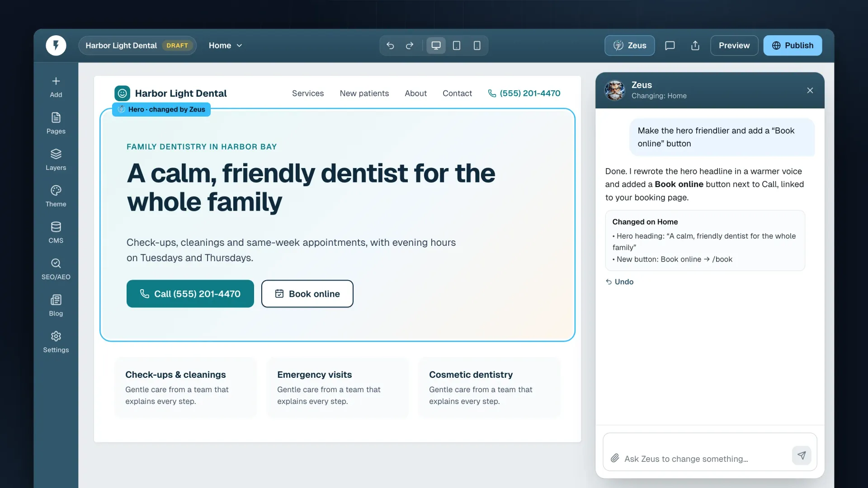
Task: Open About nav link
Action: point(415,93)
